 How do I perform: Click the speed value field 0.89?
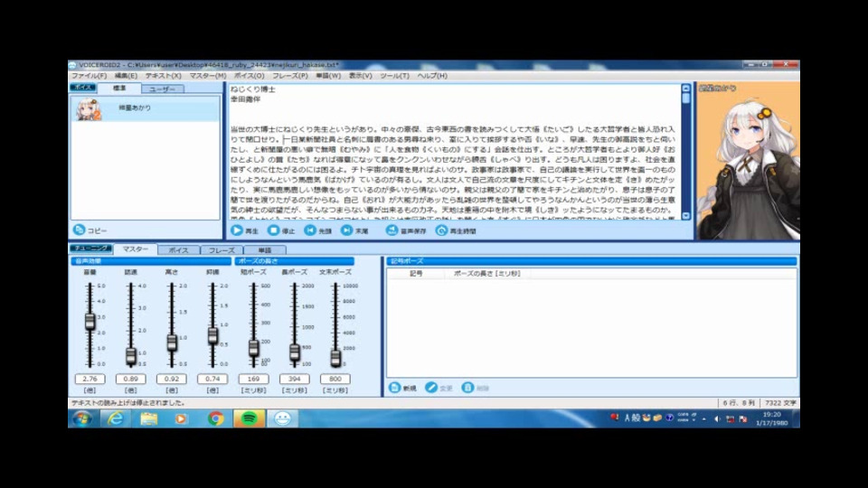130,379
